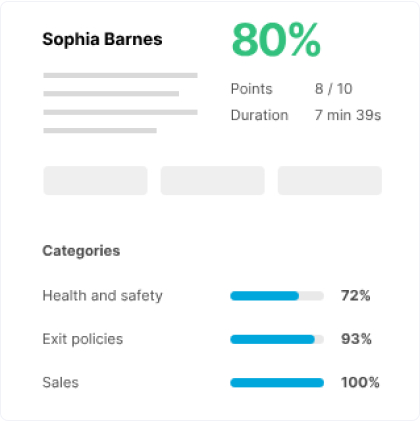Click the Exit policies progress bar
This screenshot has width=420, height=421.
pyautogui.click(x=277, y=339)
